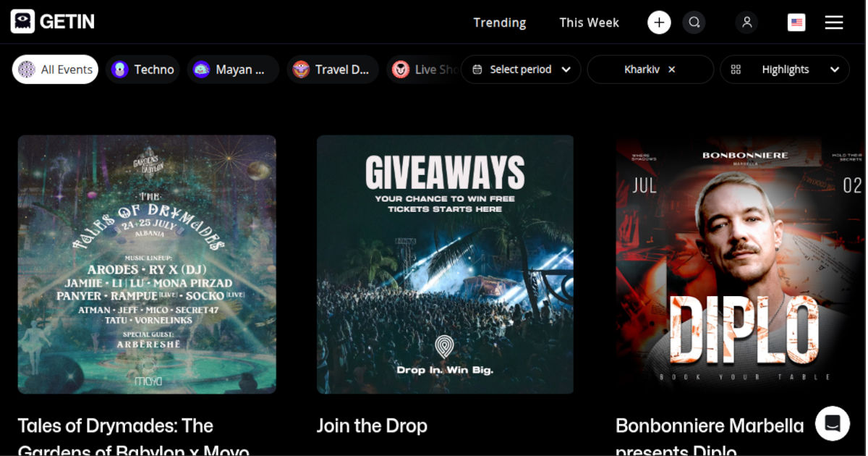Go to This Week in the top menu
The height and width of the screenshot is (456, 868).
(x=590, y=22)
